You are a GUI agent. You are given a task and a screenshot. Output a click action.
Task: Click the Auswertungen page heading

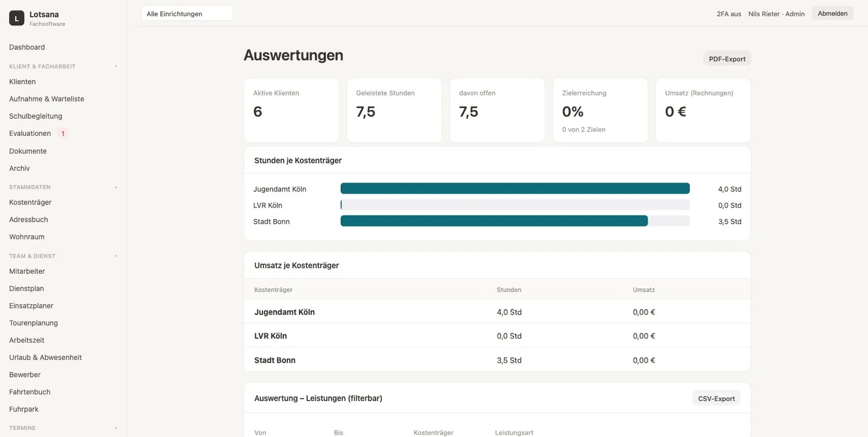(293, 55)
